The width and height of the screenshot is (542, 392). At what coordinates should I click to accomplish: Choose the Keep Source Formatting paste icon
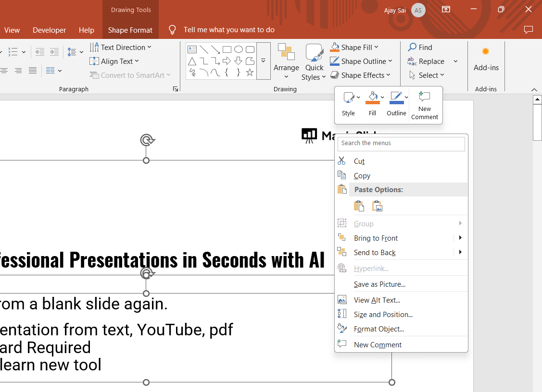pos(359,207)
